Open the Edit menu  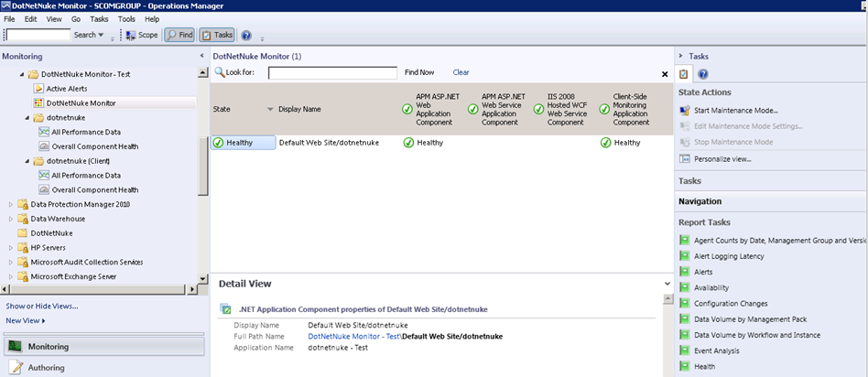[x=30, y=19]
